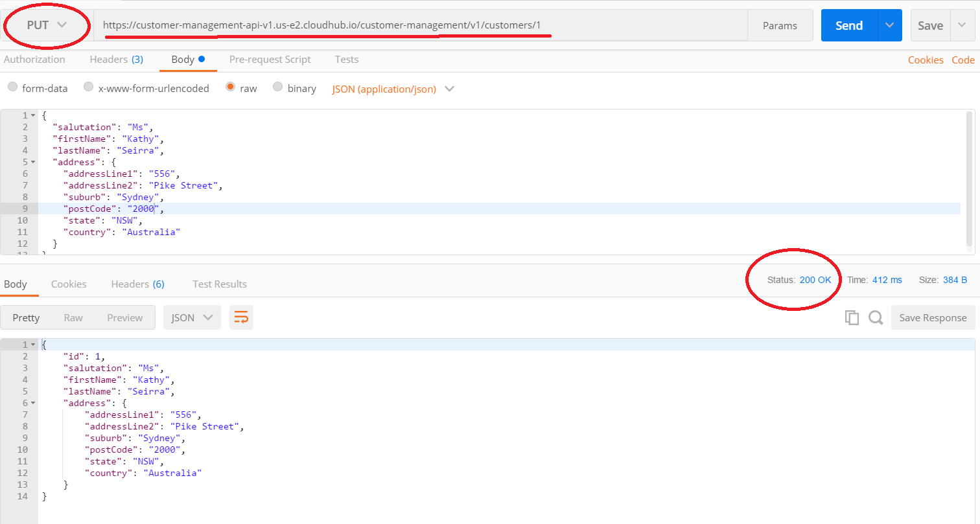Image resolution: width=980 pixels, height=524 pixels.
Task: Collapse request address object fold arrow
Action: point(33,162)
